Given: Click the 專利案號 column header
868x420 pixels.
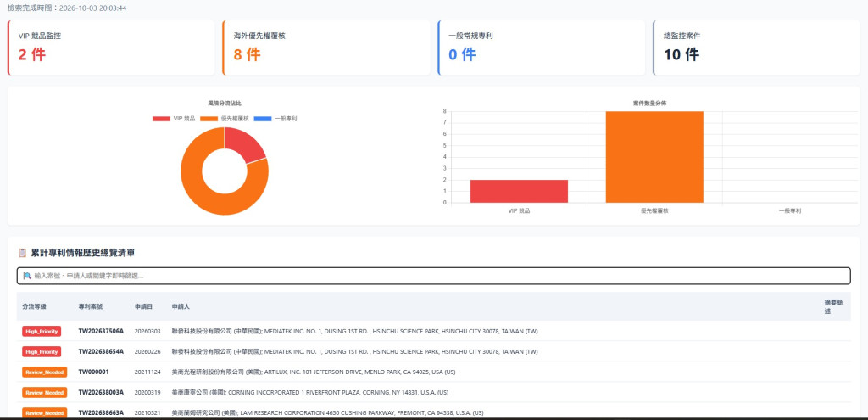Looking at the screenshot, I should coord(90,306).
